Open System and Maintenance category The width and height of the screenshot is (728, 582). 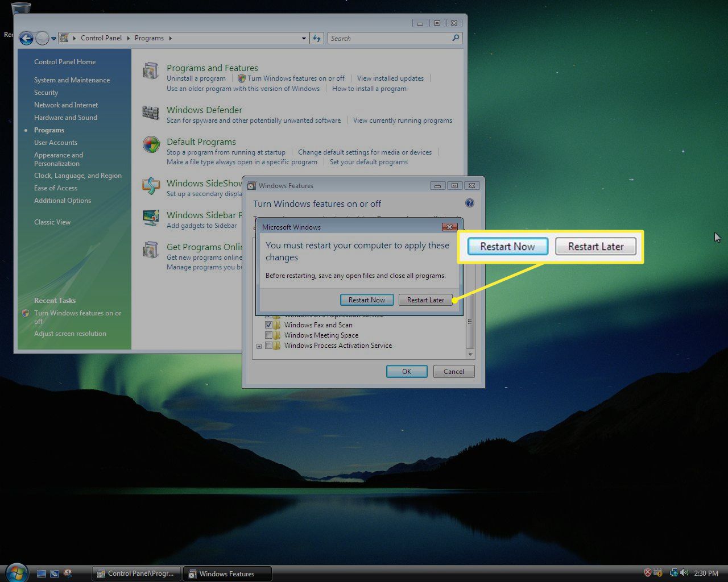[72, 80]
